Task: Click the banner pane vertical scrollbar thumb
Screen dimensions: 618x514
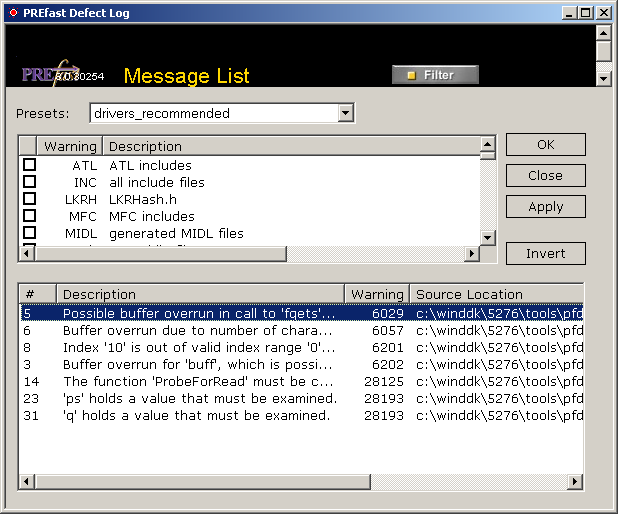Action: point(603,51)
